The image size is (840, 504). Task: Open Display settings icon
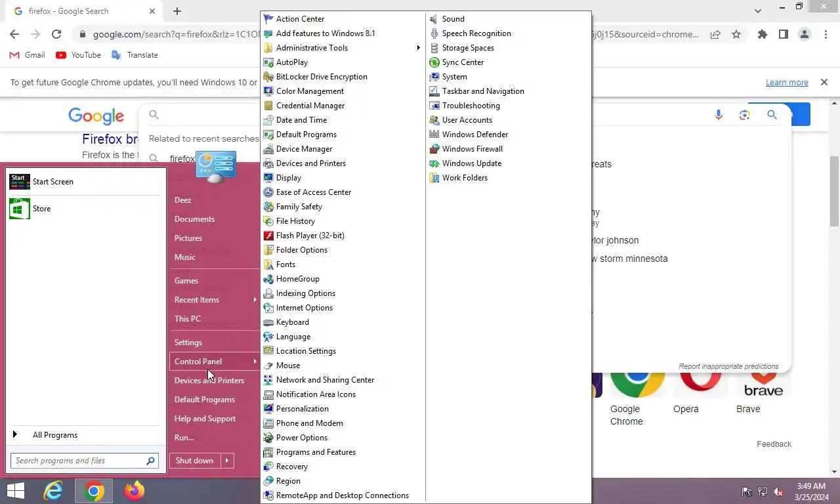(268, 178)
